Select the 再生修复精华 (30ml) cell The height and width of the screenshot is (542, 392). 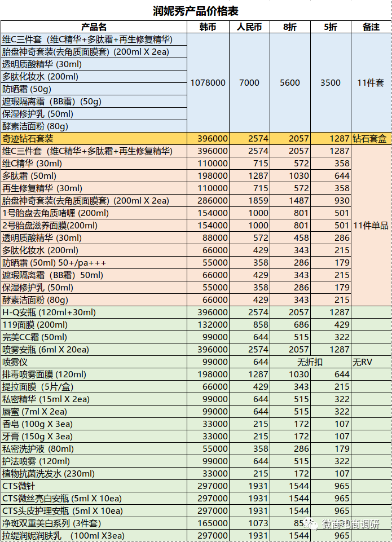click(94, 188)
